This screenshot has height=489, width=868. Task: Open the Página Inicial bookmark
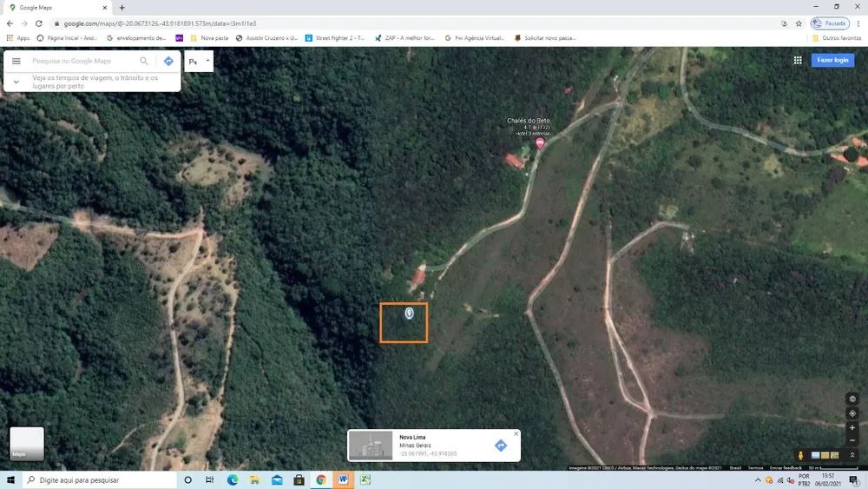(x=67, y=37)
